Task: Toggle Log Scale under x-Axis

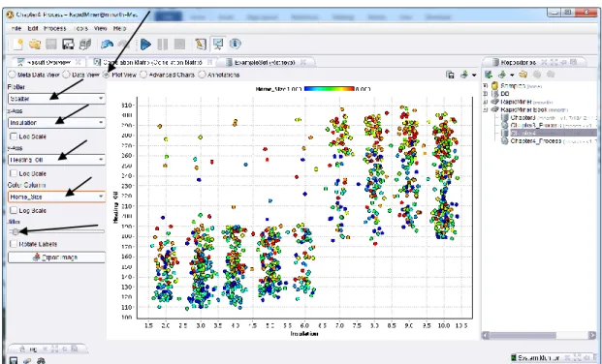Action: tap(14, 136)
